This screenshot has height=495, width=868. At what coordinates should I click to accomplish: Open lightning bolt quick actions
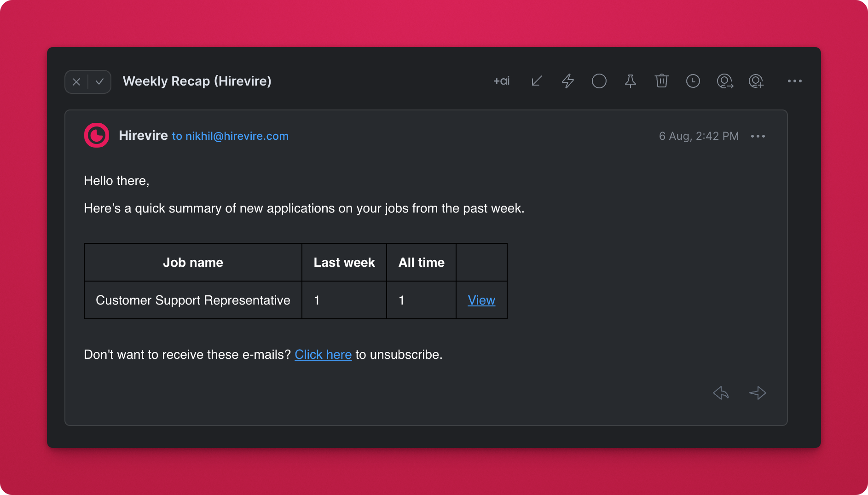tap(568, 81)
